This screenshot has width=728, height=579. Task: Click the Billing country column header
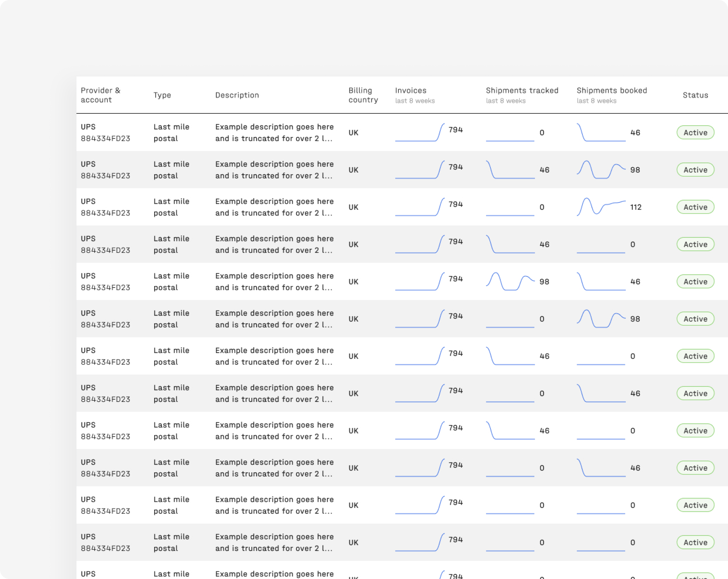click(363, 95)
